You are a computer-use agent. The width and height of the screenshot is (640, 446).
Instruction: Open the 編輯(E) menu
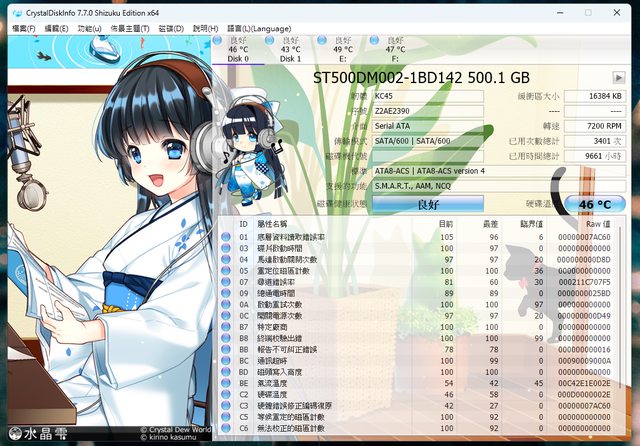tap(56, 29)
